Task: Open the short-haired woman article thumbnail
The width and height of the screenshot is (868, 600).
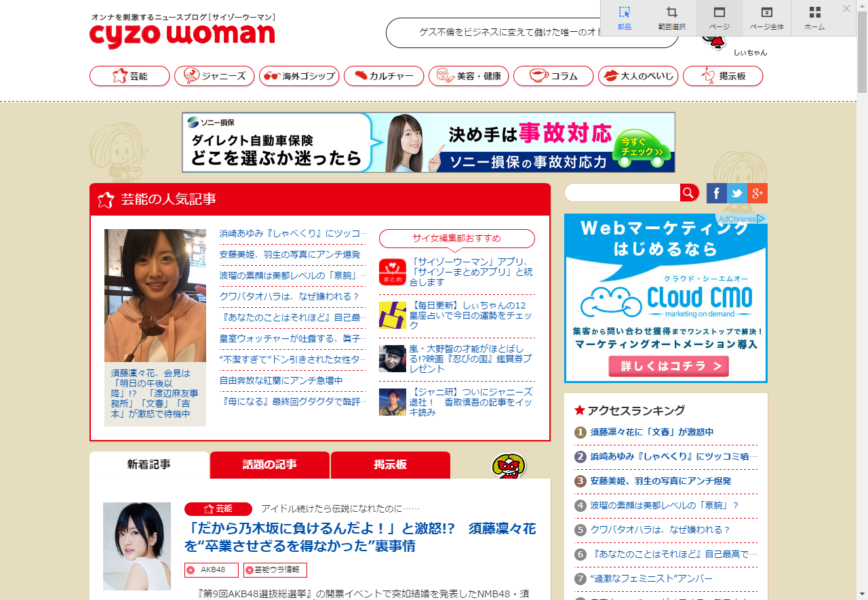Action: [137, 546]
